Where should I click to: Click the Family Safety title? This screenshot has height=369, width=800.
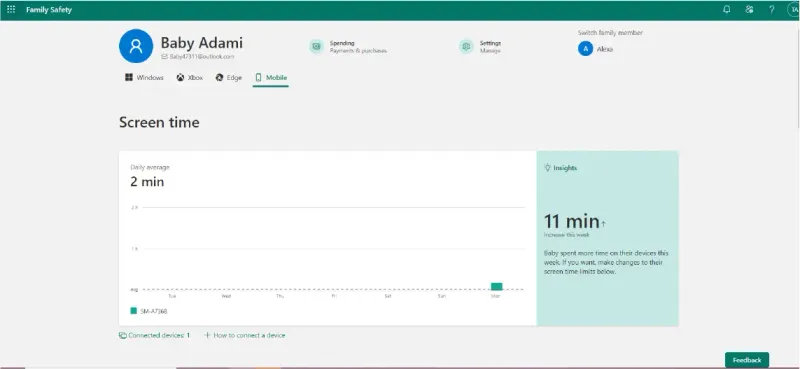(x=49, y=10)
